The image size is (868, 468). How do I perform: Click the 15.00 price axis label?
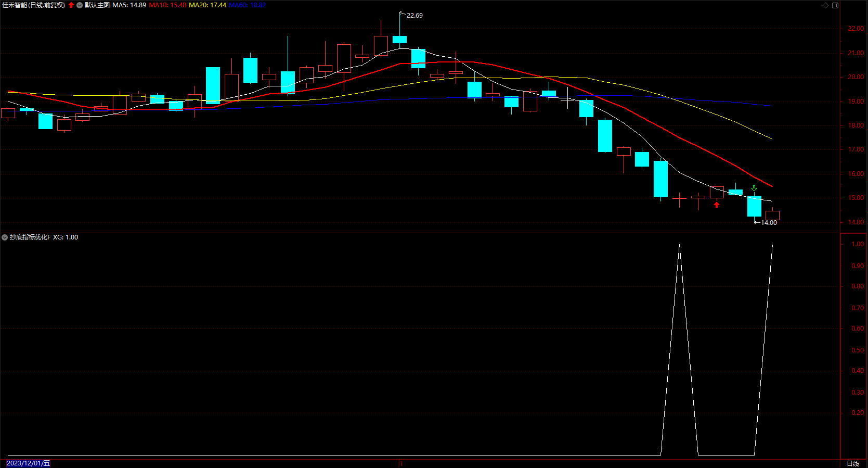click(x=856, y=198)
